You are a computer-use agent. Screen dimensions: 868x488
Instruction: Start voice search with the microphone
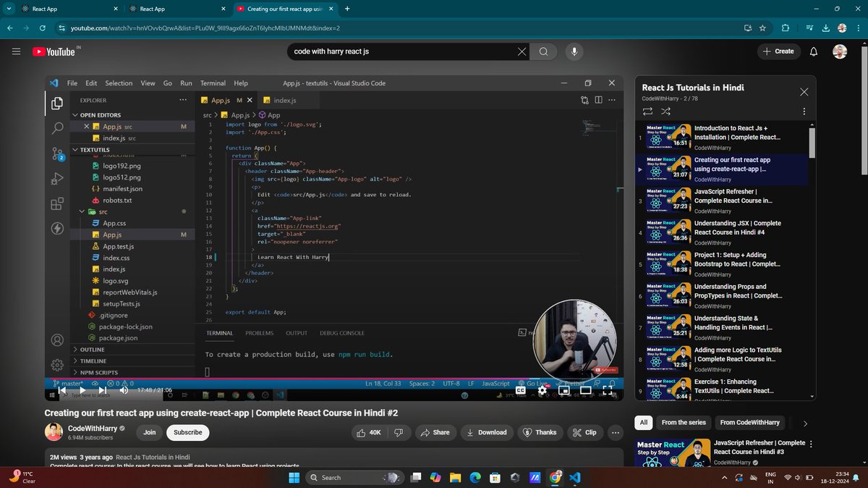574,51
